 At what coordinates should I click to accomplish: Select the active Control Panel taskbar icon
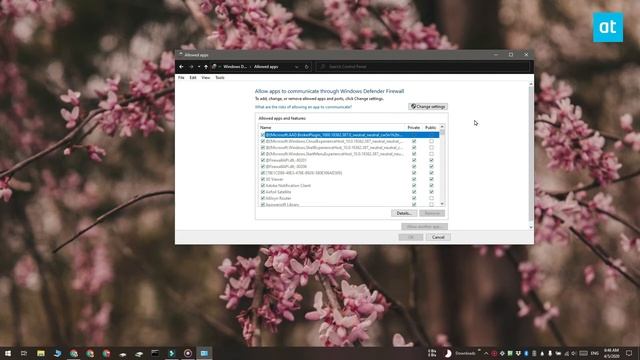(x=204, y=353)
